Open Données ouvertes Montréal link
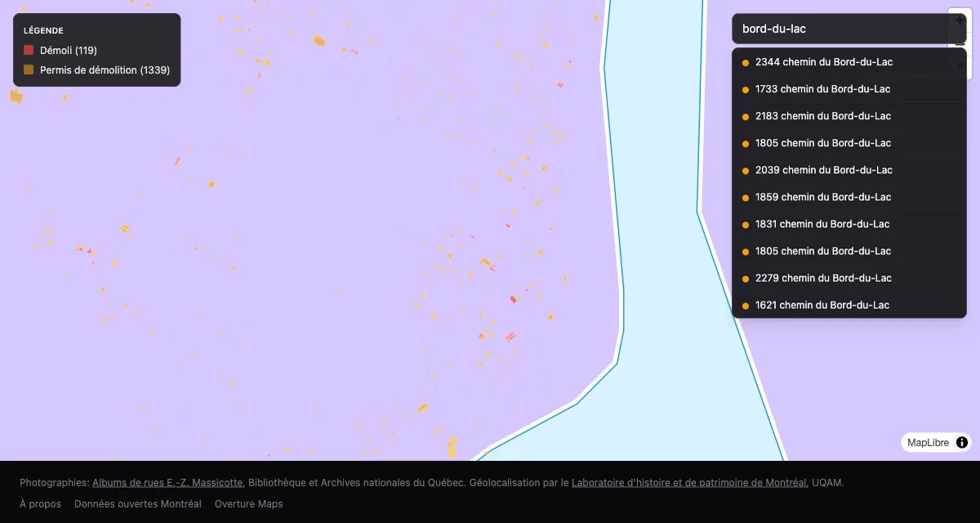Viewport: 980px width, 523px height. click(x=138, y=504)
